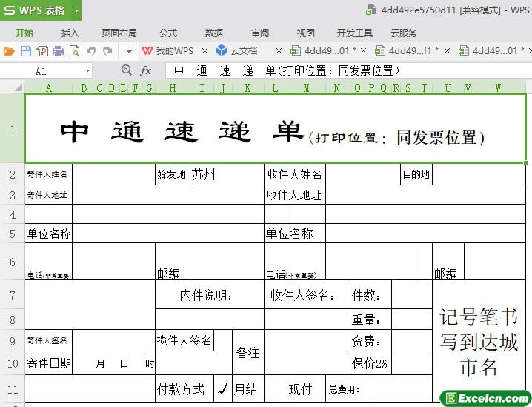Image resolution: width=532 pixels, height=407 pixels.
Task: Click the Open folder icon in toolbar
Action: point(9,51)
